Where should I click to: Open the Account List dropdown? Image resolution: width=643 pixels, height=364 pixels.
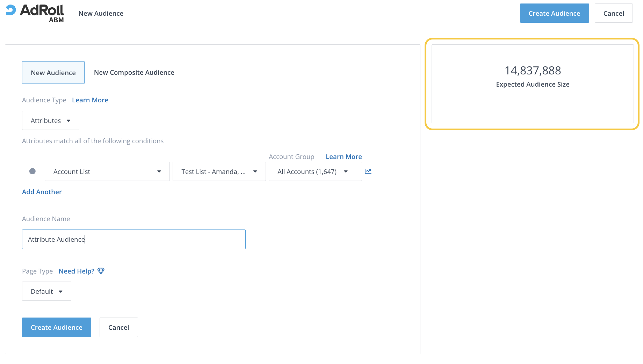coord(107,172)
